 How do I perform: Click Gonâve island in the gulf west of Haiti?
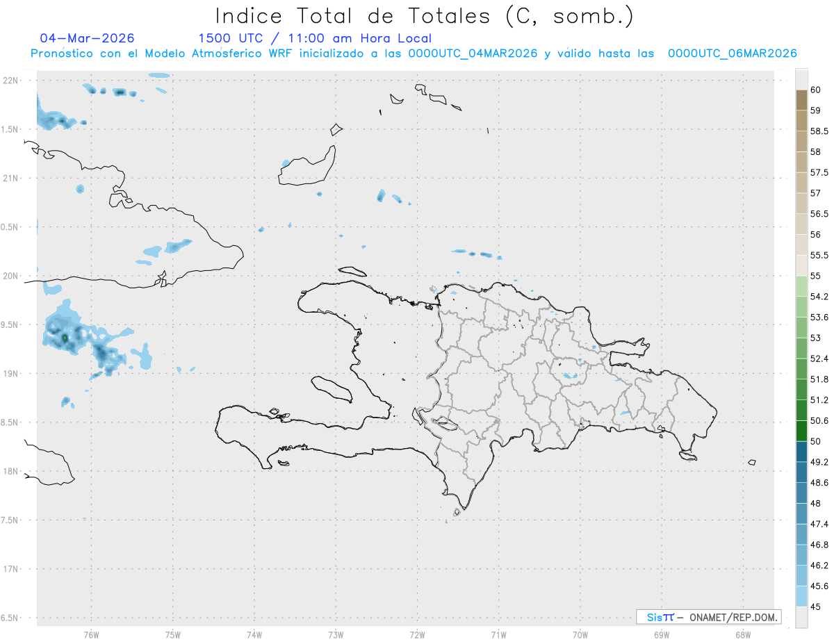tap(332, 389)
